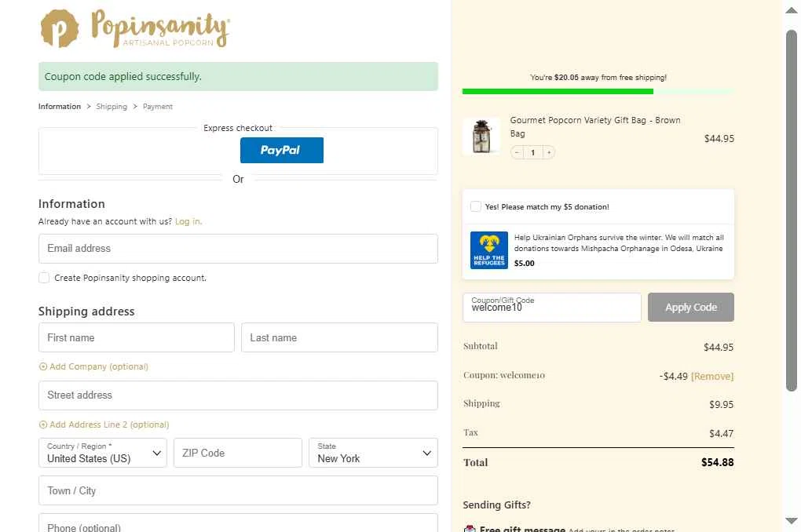Click the quantity value field showing 1
This screenshot has width=801, height=532.
[x=532, y=152]
